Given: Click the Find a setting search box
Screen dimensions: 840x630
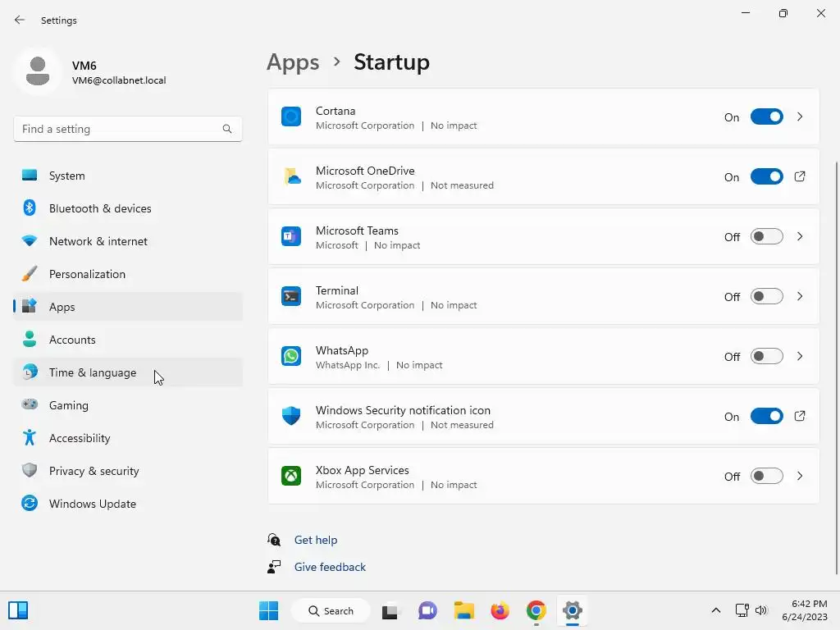Looking at the screenshot, I should (x=119, y=129).
